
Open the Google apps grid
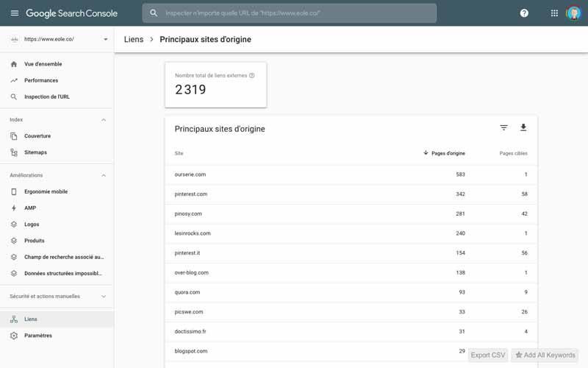554,13
